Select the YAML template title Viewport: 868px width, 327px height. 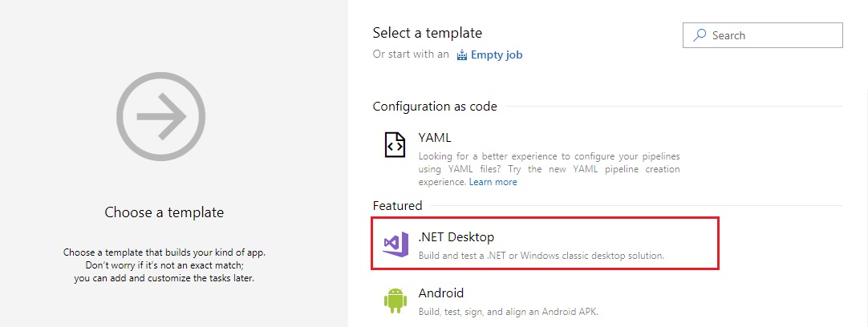435,138
